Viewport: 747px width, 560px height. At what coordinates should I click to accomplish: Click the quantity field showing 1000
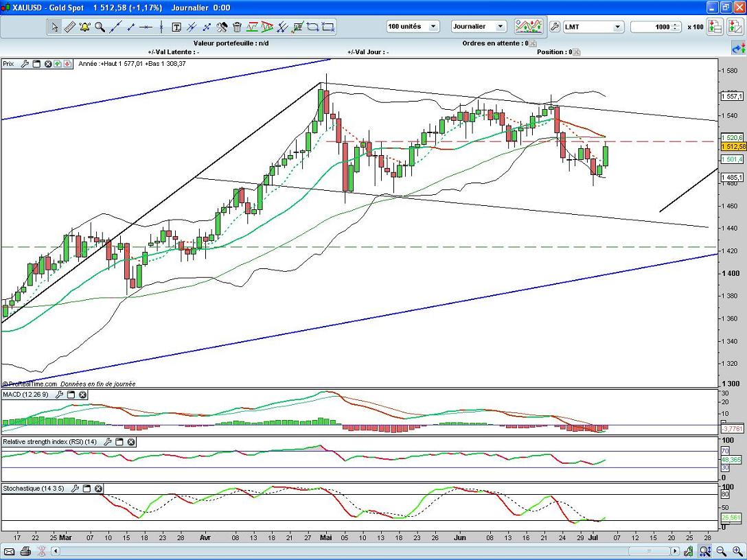(656, 27)
